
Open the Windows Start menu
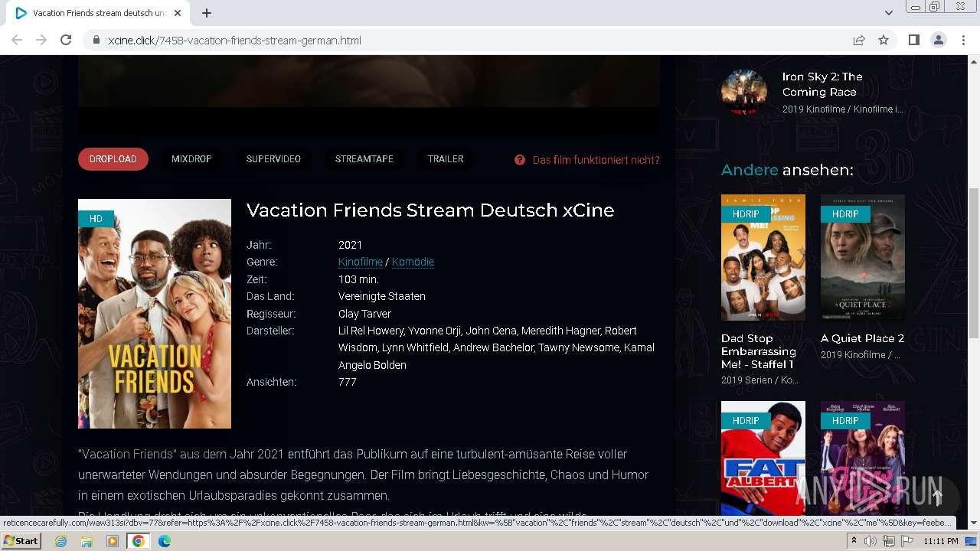tap(21, 541)
